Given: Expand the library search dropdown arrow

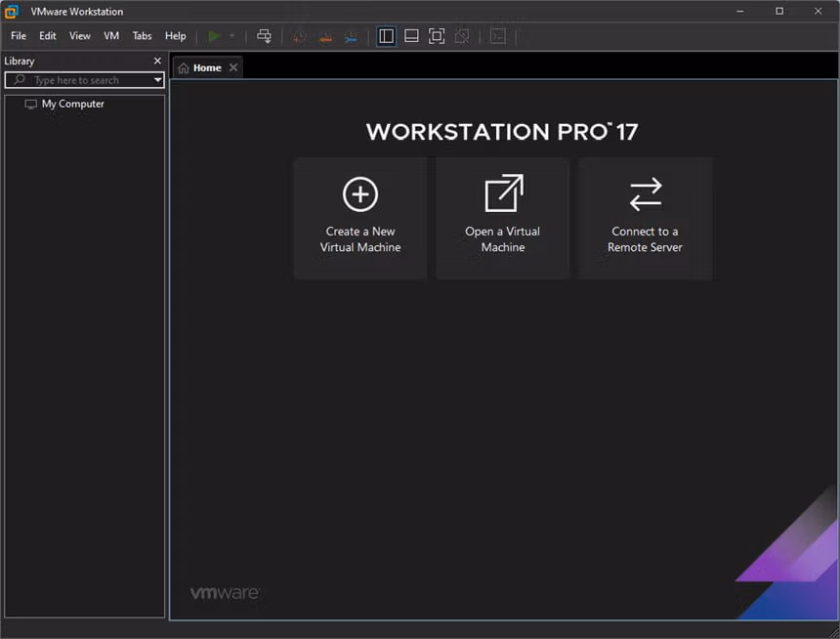Looking at the screenshot, I should coord(157,80).
